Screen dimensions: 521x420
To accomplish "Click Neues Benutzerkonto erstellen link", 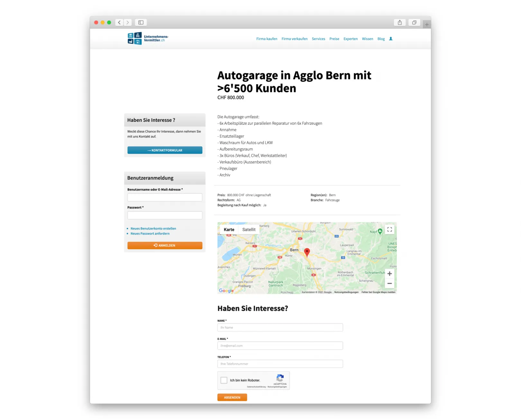I will [x=153, y=228].
